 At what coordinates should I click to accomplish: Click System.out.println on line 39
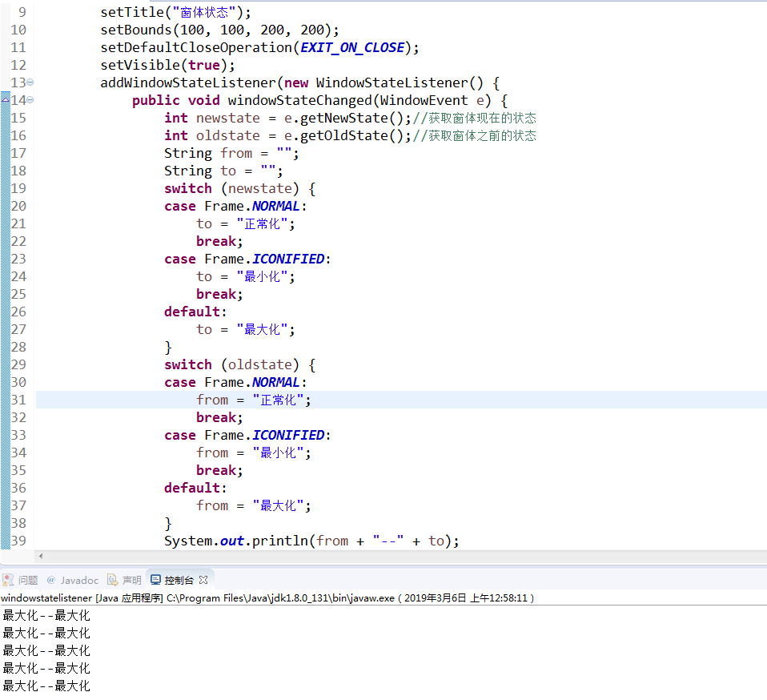(235, 541)
